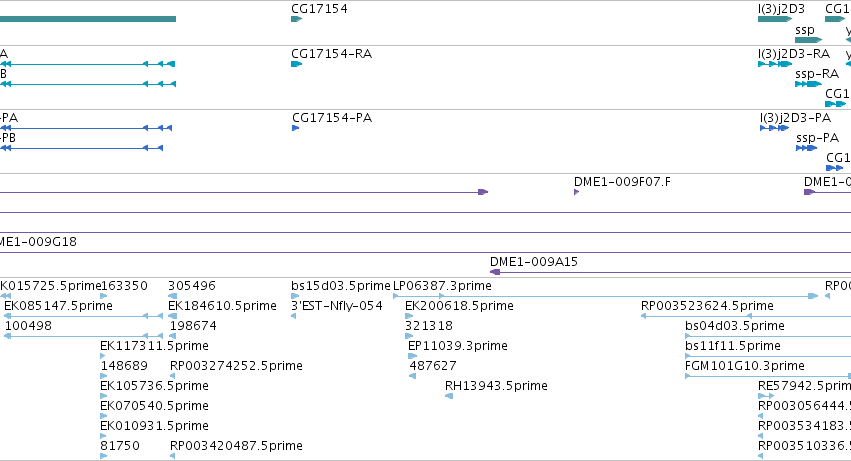
Task: Click the ssp gene feature bar
Action: coord(809,40)
